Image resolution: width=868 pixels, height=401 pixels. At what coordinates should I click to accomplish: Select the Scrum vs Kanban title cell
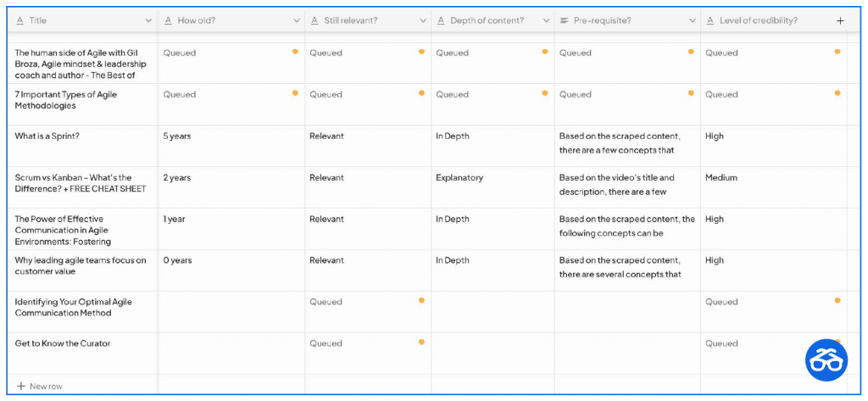pos(83,187)
